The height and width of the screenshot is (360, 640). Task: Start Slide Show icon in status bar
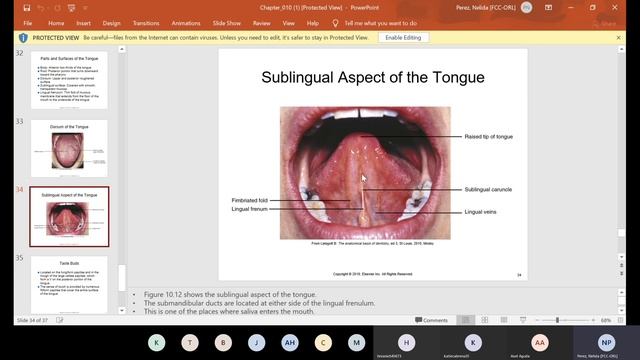(x=523, y=320)
